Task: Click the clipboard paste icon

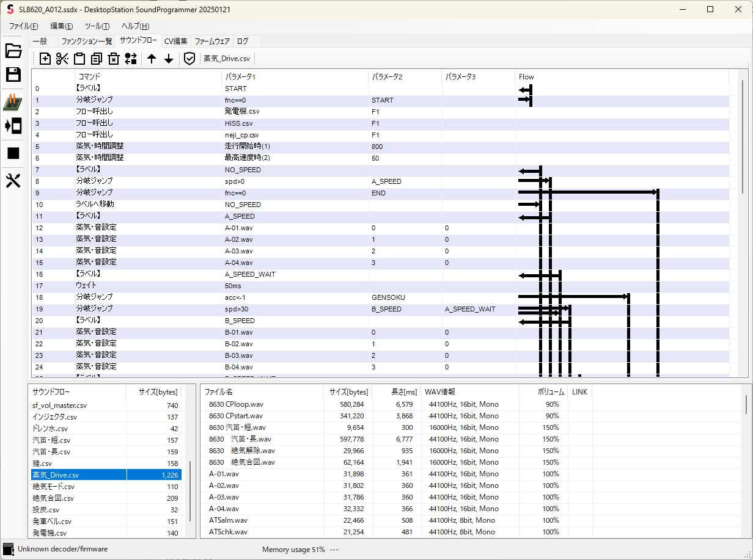Action: click(x=79, y=59)
